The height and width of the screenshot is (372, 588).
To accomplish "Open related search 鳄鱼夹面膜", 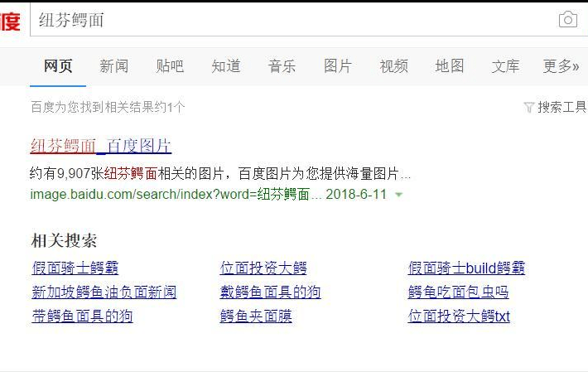I will click(x=256, y=316).
